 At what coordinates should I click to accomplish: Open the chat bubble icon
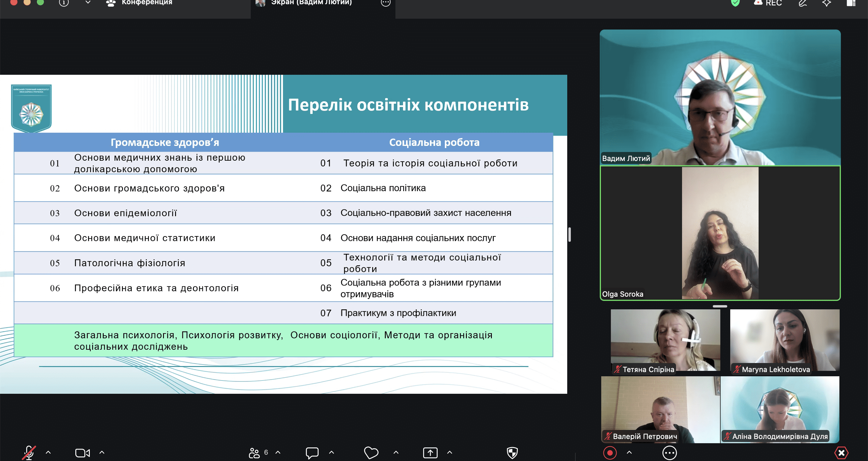coord(312,453)
